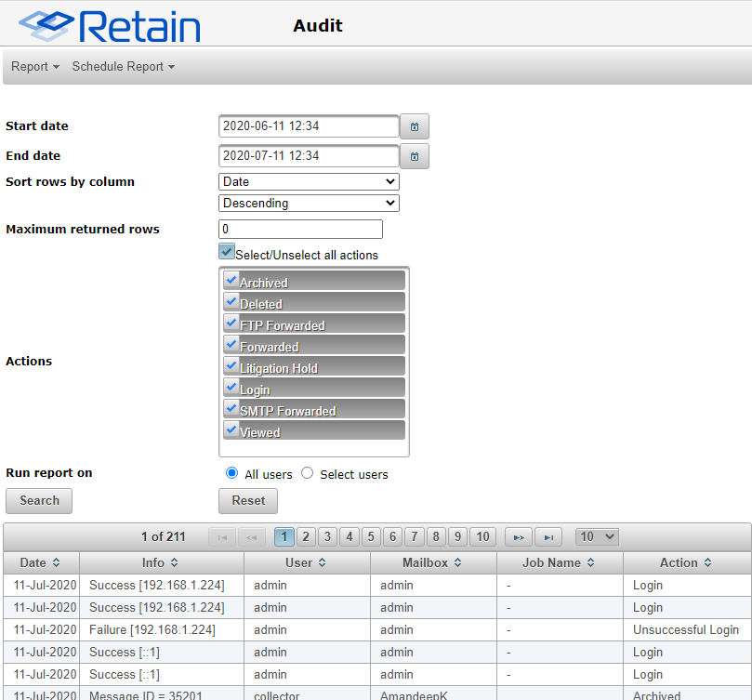Open the Start date calendar picker
Viewport: 752px width, 700px height.
[415, 126]
